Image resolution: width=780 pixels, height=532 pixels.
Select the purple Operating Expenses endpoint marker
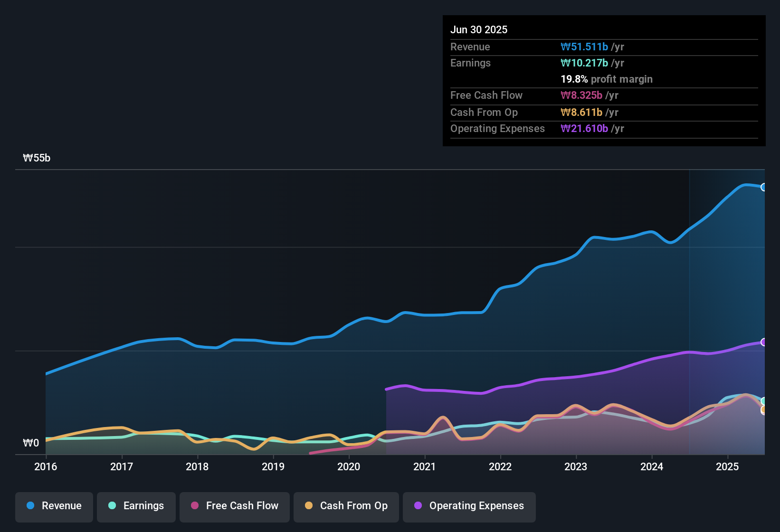point(764,342)
